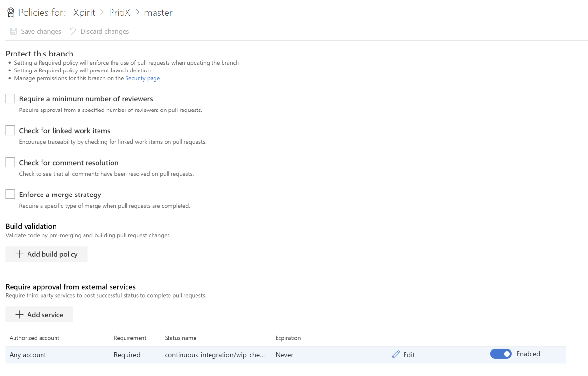588x376 pixels.
Task: Enable the Enforce a merge strategy checkbox
Action: pyautogui.click(x=10, y=194)
